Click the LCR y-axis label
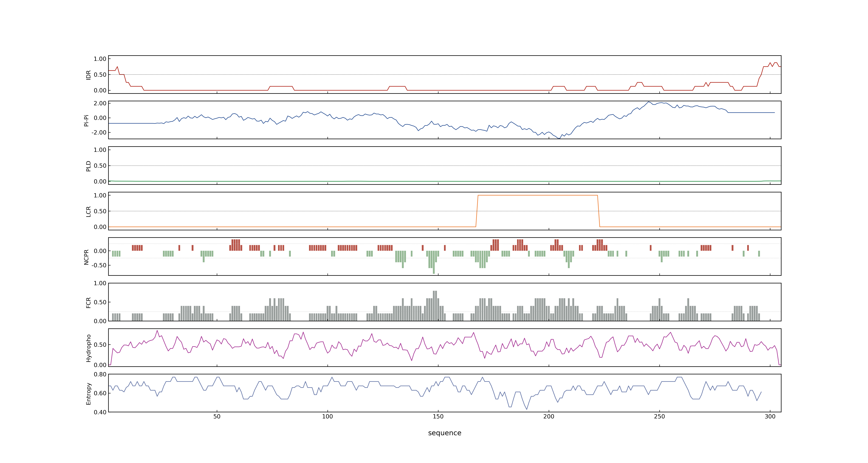Screen dimensions: 868x463 [x=88, y=211]
